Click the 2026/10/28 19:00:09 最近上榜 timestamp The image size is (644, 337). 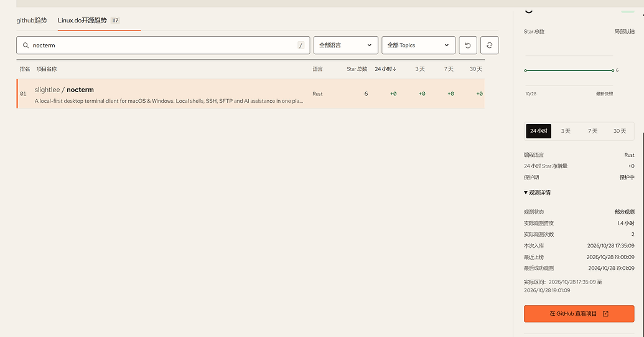tap(610, 257)
